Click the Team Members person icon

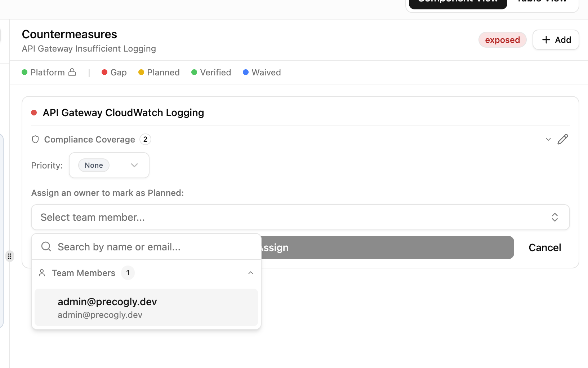point(42,273)
